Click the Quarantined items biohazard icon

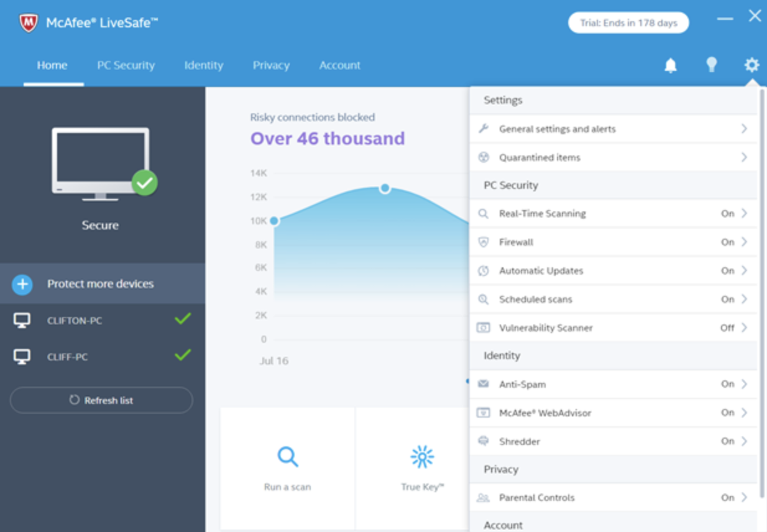(x=484, y=157)
